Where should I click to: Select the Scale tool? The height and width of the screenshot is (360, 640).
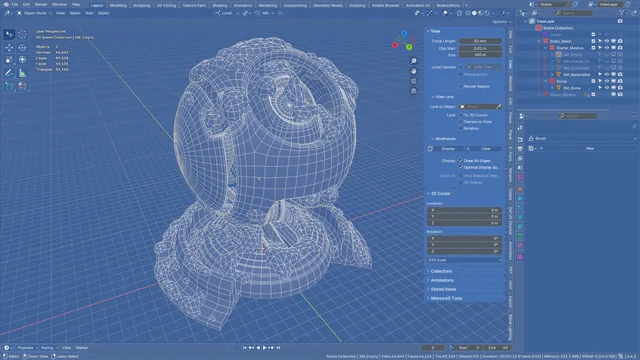[9, 60]
